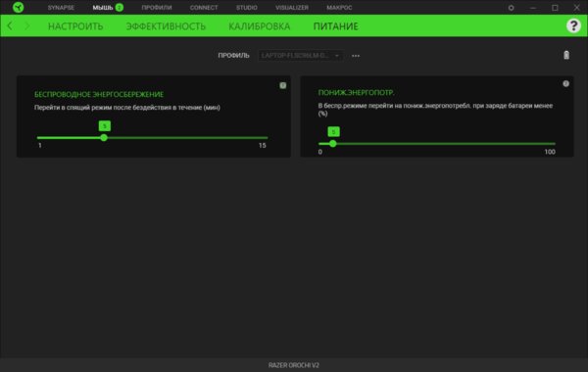The width and height of the screenshot is (588, 372).
Task: Click the low power percentage slider handle
Action: point(332,144)
